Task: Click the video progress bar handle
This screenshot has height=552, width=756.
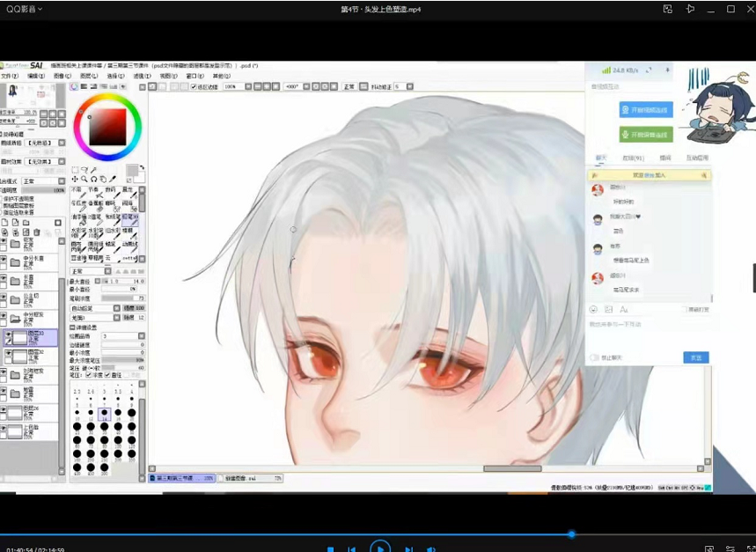Action: (571, 534)
